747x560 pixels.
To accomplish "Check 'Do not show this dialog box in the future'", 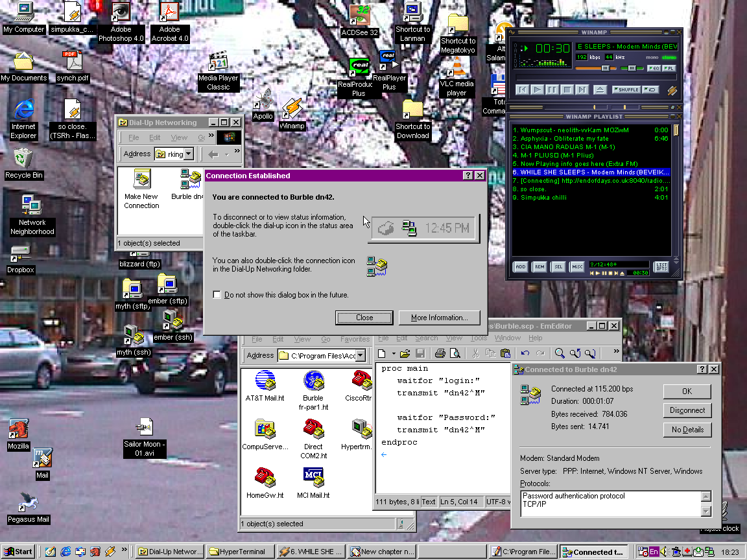I will (217, 294).
